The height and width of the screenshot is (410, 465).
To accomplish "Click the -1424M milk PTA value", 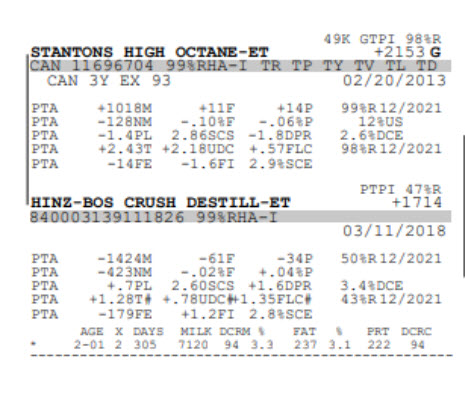I will [x=125, y=259].
